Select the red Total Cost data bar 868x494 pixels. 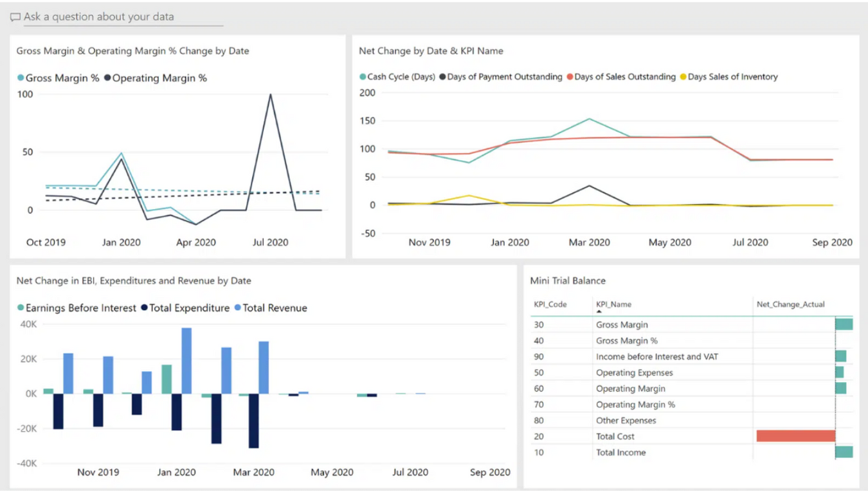click(x=795, y=436)
